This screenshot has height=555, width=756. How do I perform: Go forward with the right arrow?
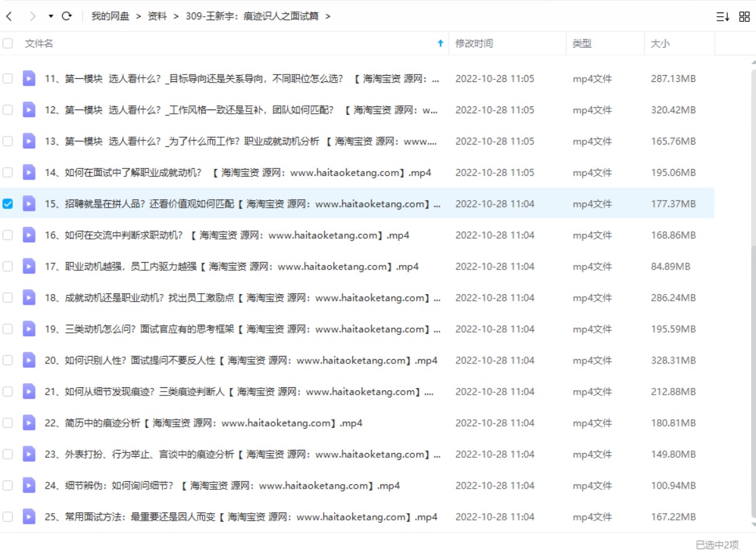[x=33, y=16]
